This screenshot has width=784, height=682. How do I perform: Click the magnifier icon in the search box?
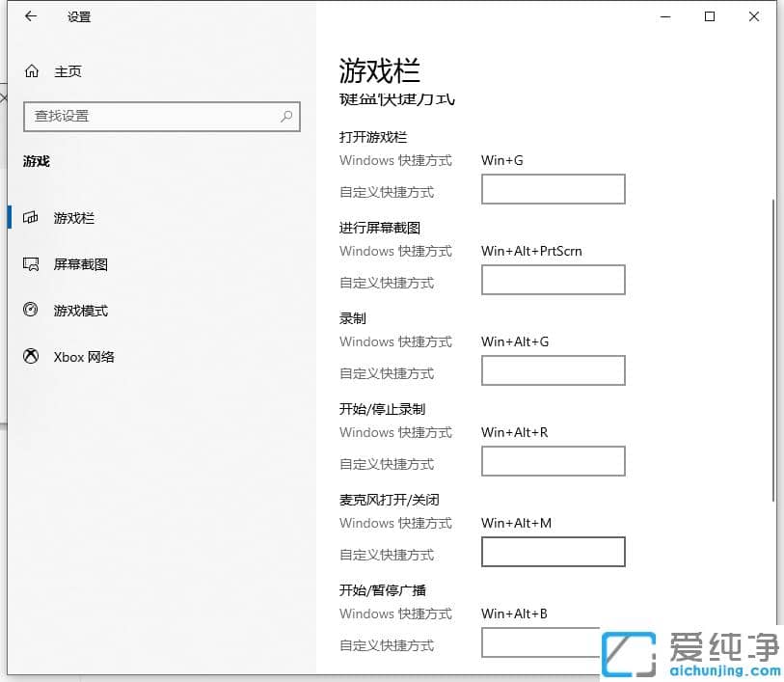285,117
